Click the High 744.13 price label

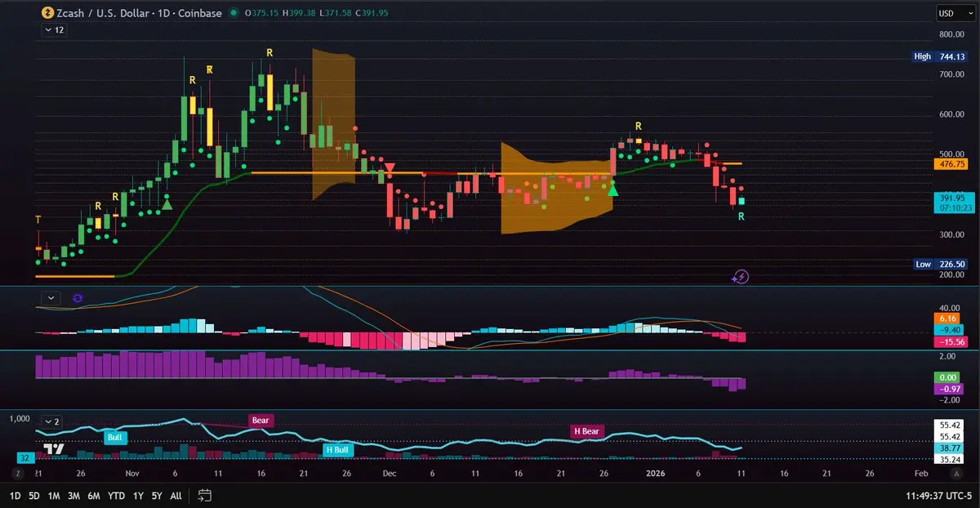click(942, 56)
